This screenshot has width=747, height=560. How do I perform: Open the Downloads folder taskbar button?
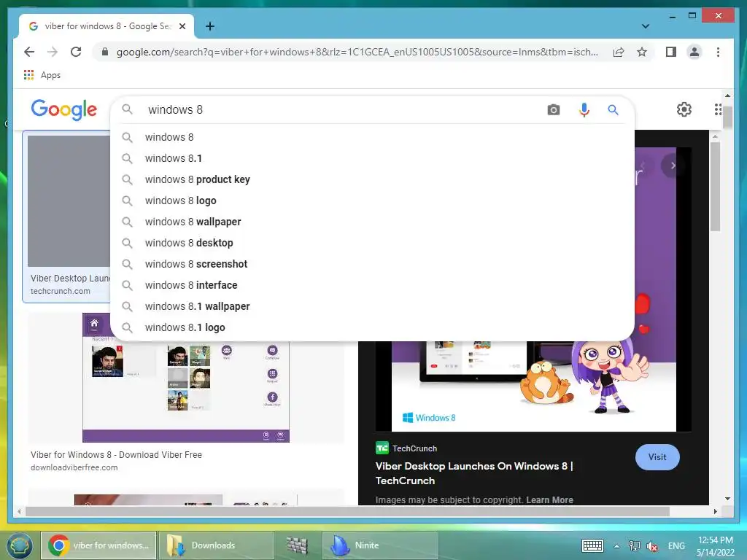pos(216,545)
